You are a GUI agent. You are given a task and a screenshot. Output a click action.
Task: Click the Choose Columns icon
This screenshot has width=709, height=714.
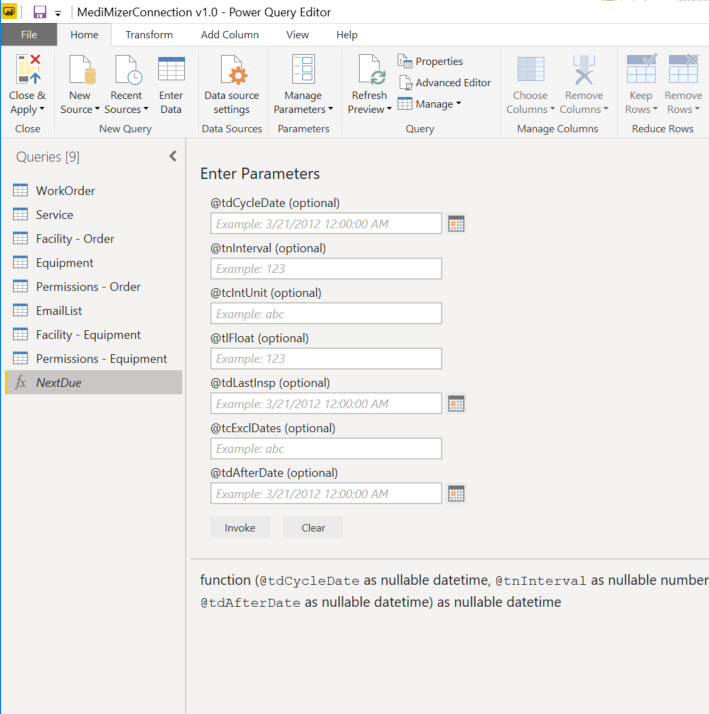(530, 69)
